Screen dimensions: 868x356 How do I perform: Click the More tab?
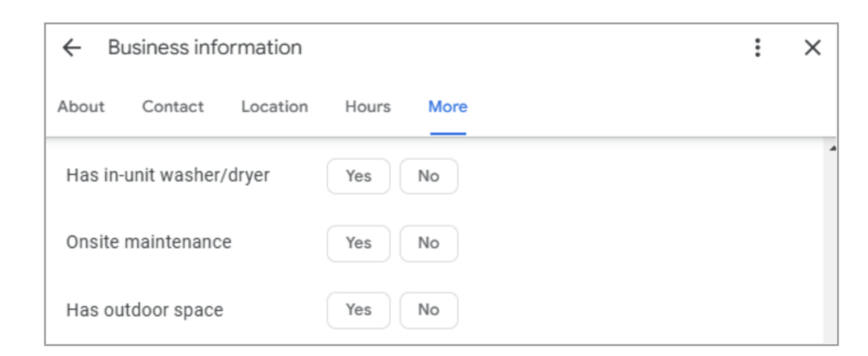tap(448, 107)
